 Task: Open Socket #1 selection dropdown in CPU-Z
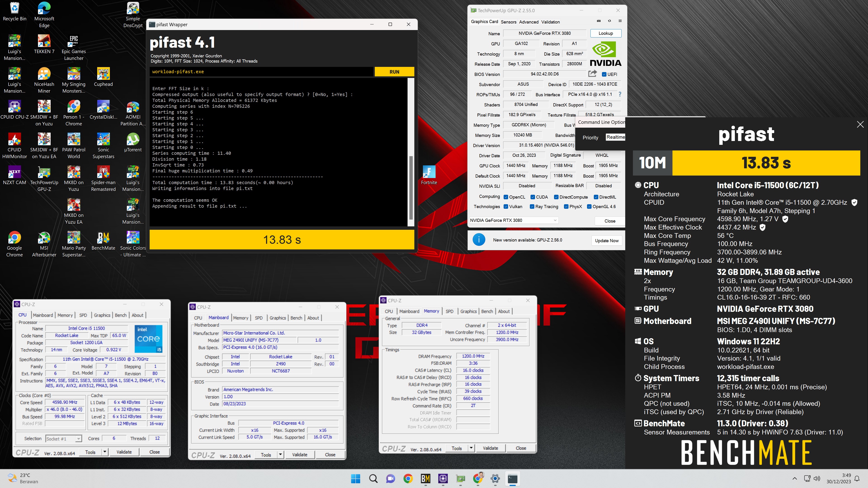click(63, 439)
